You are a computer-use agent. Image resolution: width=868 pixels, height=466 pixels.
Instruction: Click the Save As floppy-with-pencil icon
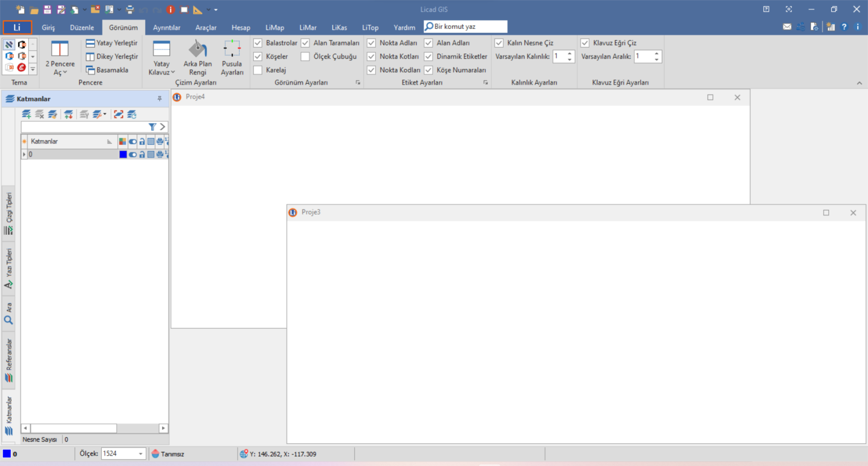(61, 9)
